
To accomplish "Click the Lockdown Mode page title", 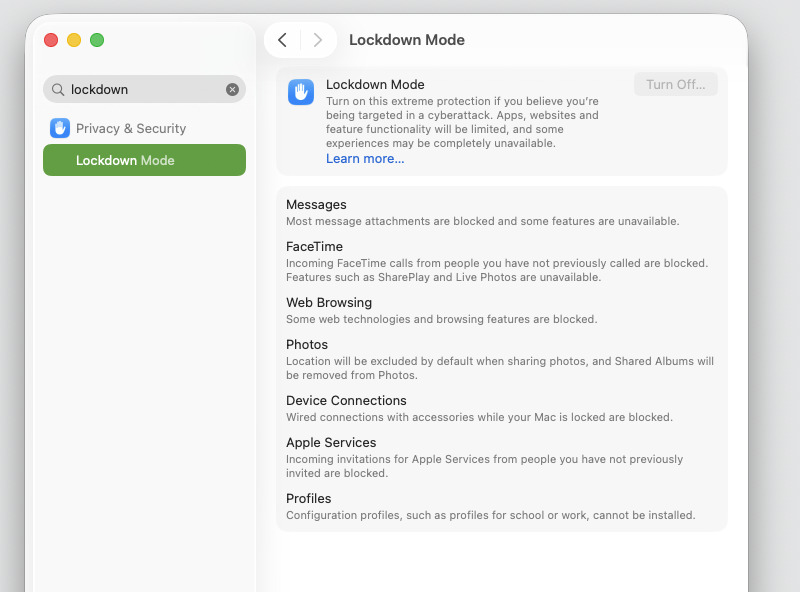I will click(x=407, y=40).
